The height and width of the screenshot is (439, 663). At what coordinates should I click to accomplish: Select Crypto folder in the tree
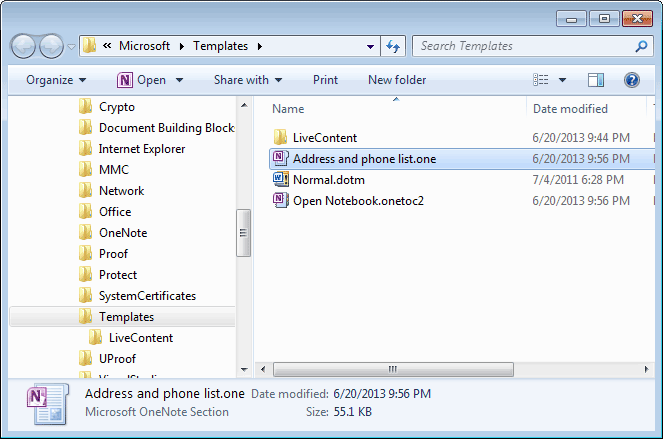(x=117, y=107)
